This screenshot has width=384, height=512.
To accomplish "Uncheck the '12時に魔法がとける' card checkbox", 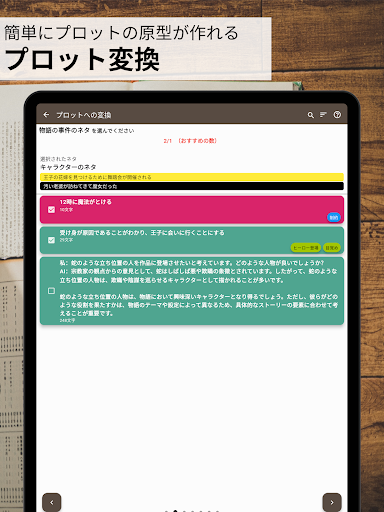I will point(51,210).
